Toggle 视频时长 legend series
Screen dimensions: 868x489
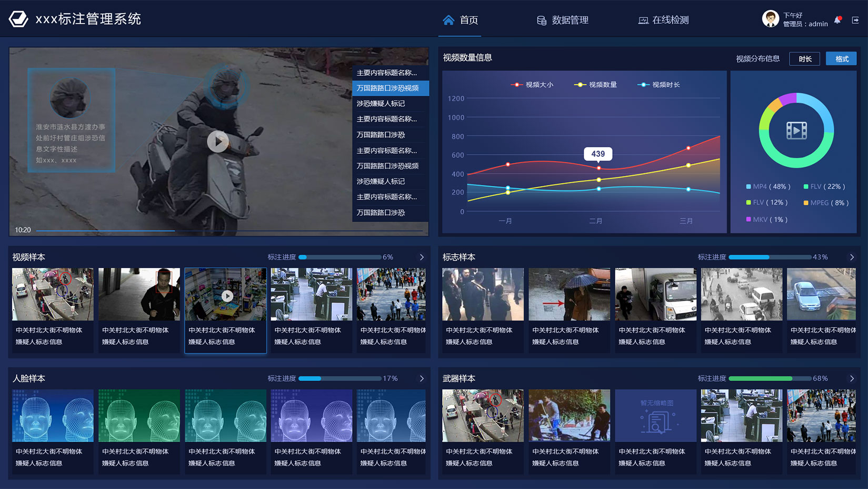tap(659, 85)
